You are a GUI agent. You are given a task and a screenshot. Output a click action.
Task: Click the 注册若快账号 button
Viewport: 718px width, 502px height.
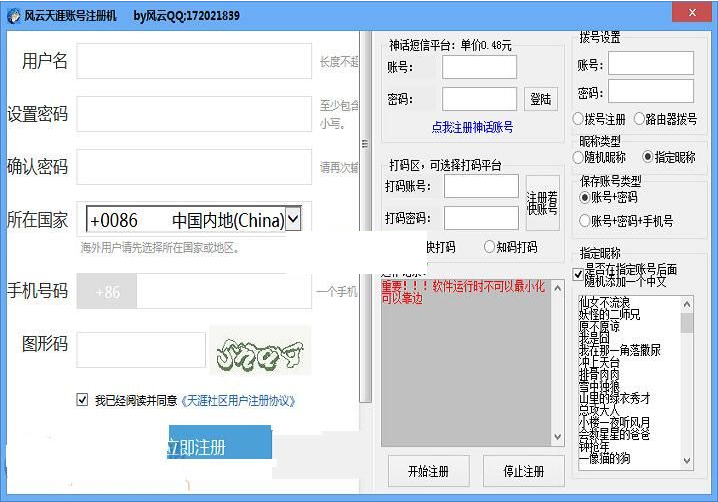pos(543,203)
